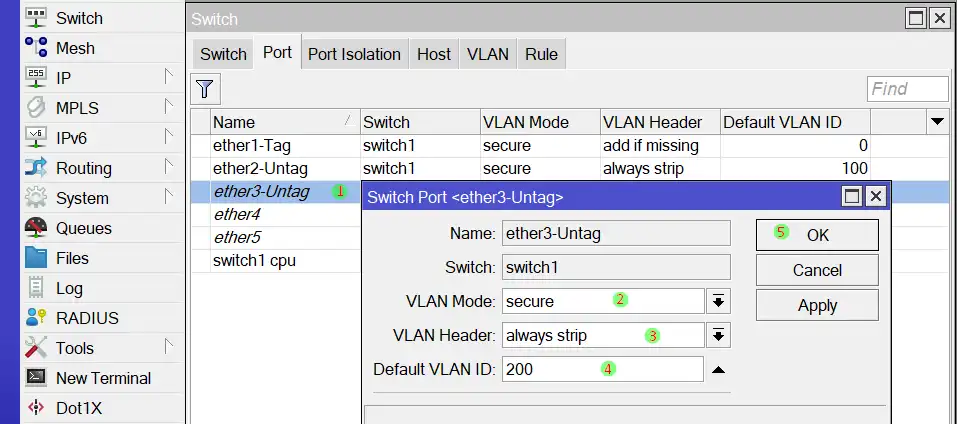Collapse the Default VLAN ID field arrow

[718, 369]
